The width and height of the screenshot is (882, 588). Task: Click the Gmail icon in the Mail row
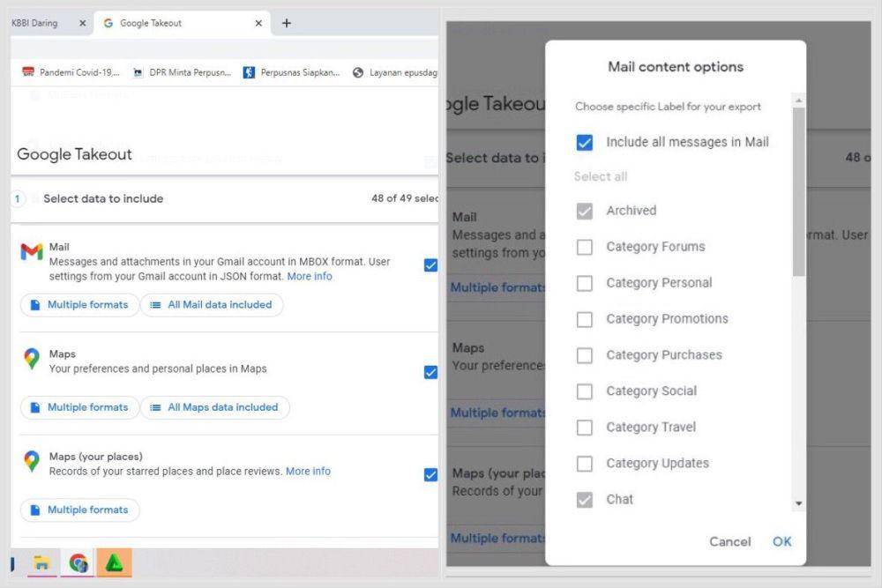(x=32, y=251)
